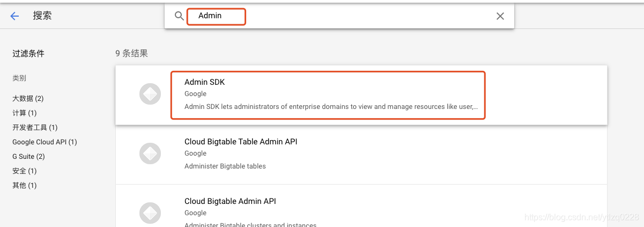The width and height of the screenshot is (644, 227).
Task: Filter by 开发者工具 (1) category
Action: [35, 127]
